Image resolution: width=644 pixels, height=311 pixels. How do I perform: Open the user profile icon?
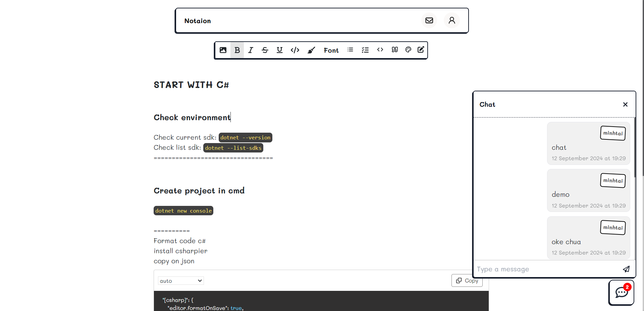[452, 20]
